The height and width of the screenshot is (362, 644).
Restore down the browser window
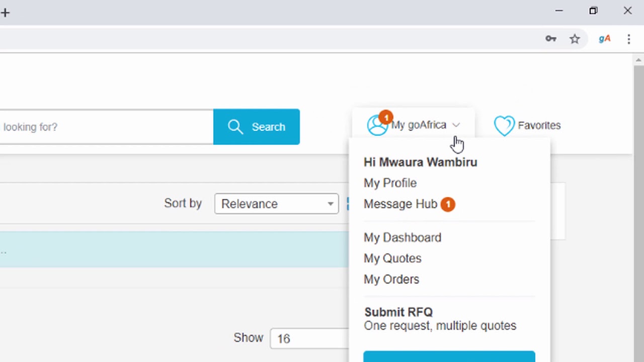(x=593, y=11)
